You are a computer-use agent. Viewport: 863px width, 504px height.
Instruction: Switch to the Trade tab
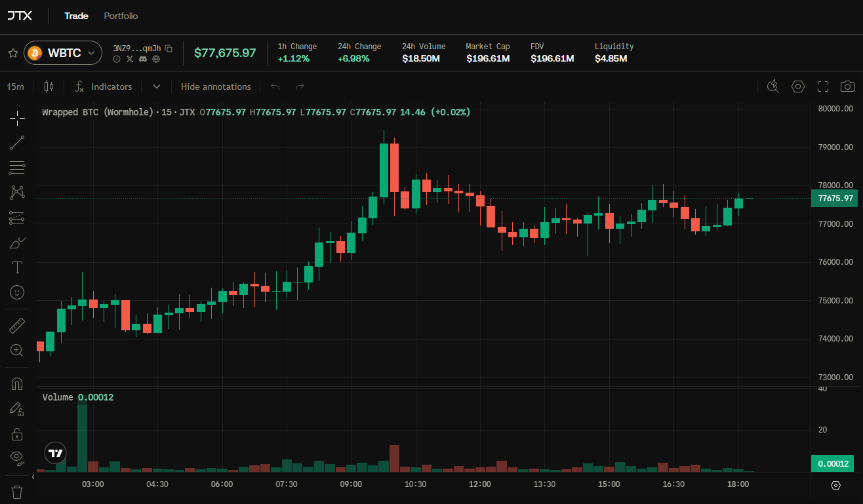76,16
